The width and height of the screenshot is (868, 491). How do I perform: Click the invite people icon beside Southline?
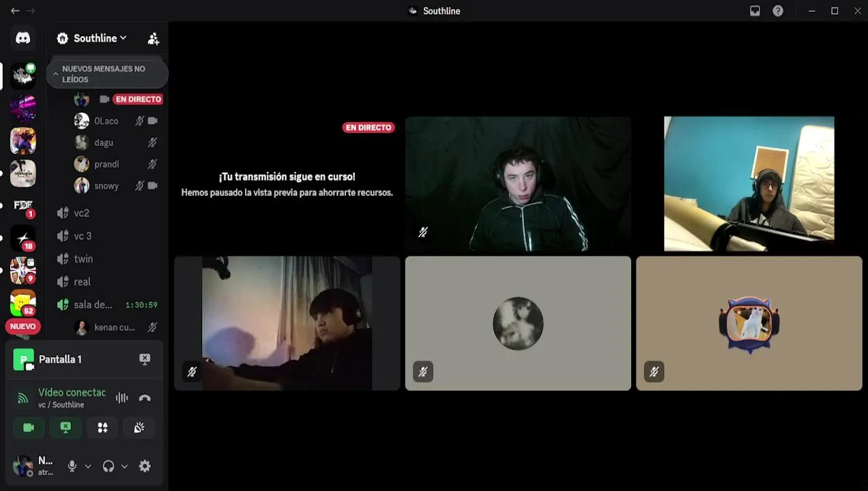pyautogui.click(x=154, y=39)
